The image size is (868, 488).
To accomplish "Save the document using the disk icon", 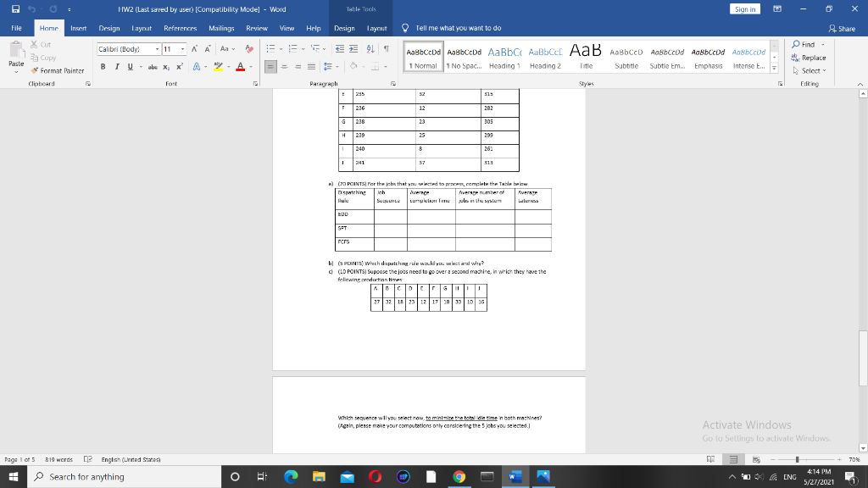I will click(x=15, y=8).
